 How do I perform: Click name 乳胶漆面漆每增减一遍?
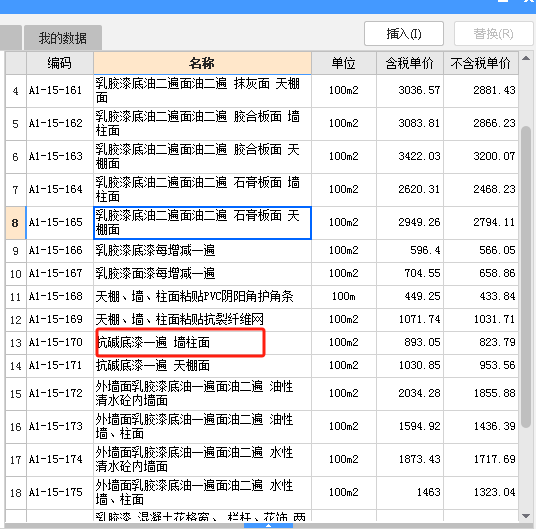point(155,274)
